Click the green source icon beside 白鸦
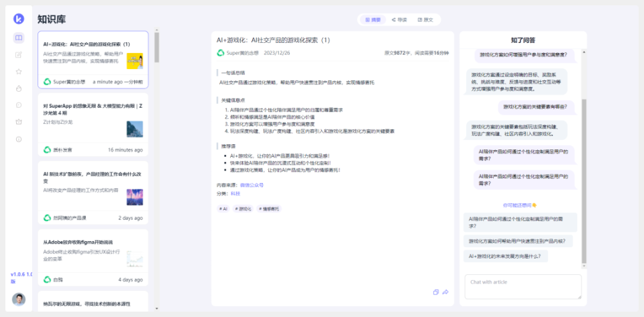Viewport: 644px width, 317px height. point(47,279)
